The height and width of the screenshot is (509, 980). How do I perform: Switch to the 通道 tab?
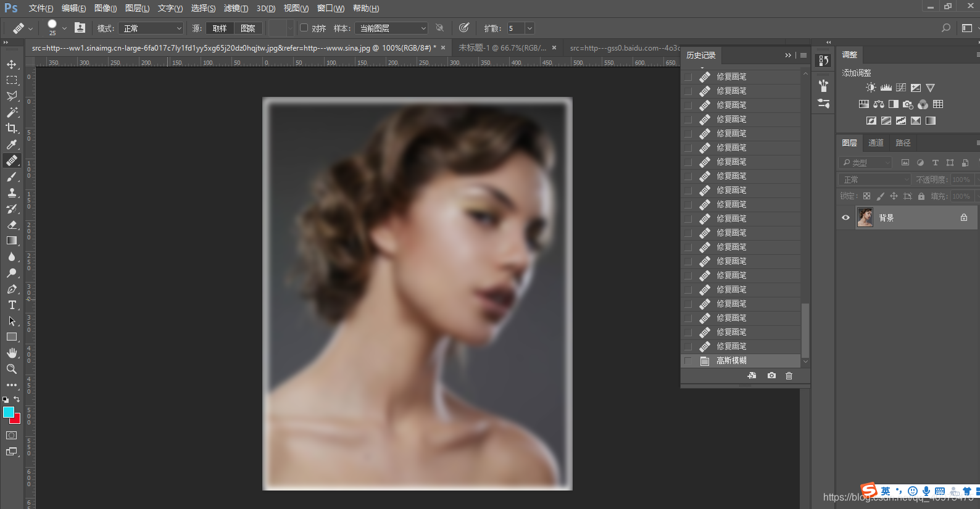[x=876, y=143]
